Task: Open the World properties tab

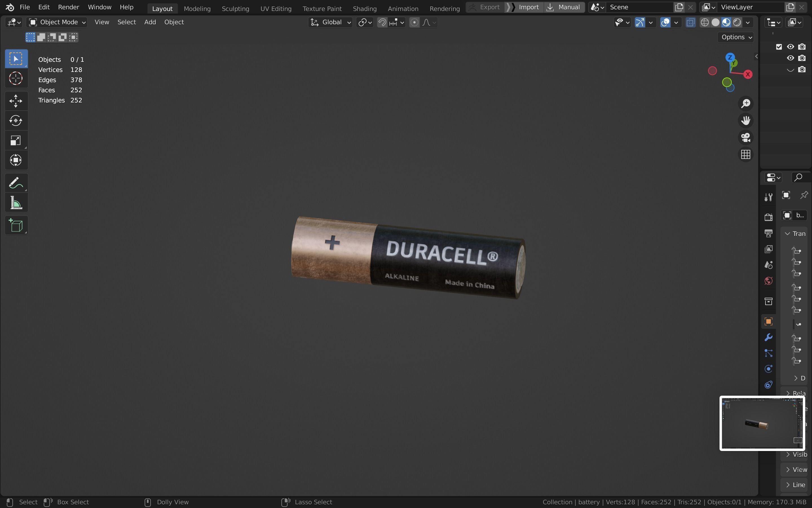Action: (768, 281)
